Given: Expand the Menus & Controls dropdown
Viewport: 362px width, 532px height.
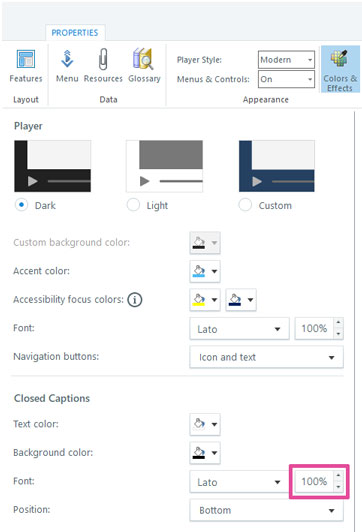Looking at the screenshot, I should click(286, 79).
